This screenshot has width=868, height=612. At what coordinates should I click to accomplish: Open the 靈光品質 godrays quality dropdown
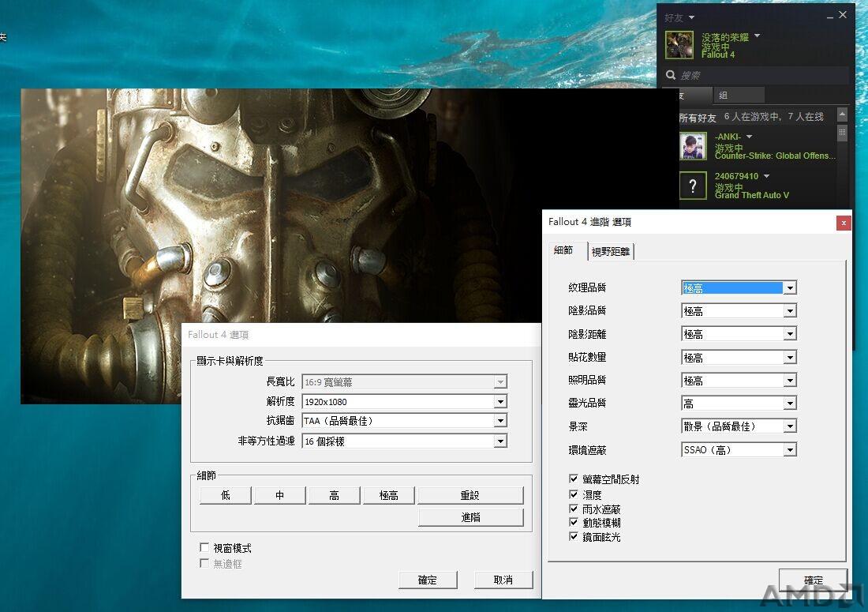point(739,404)
